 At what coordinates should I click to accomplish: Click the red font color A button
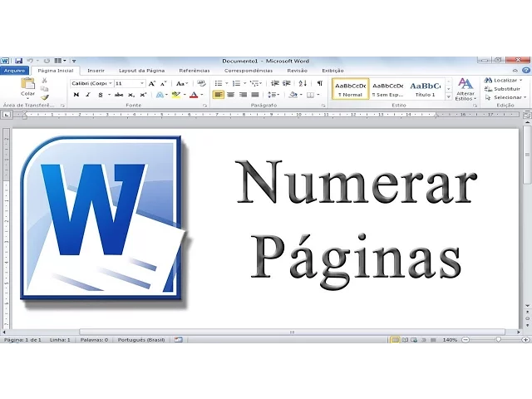pos(194,95)
